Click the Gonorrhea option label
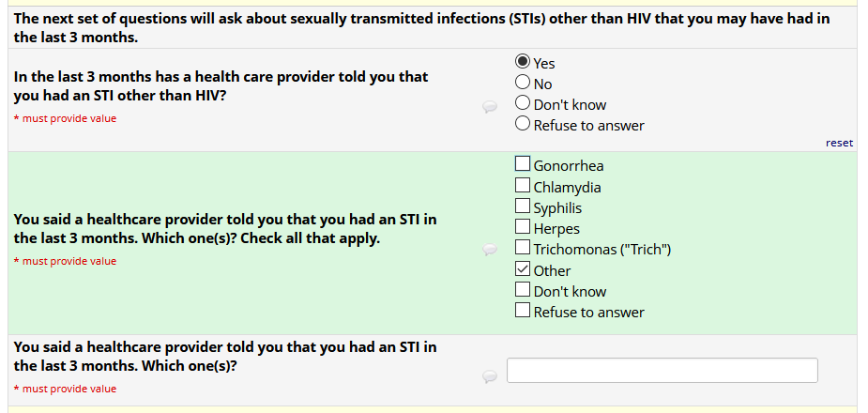 click(569, 166)
